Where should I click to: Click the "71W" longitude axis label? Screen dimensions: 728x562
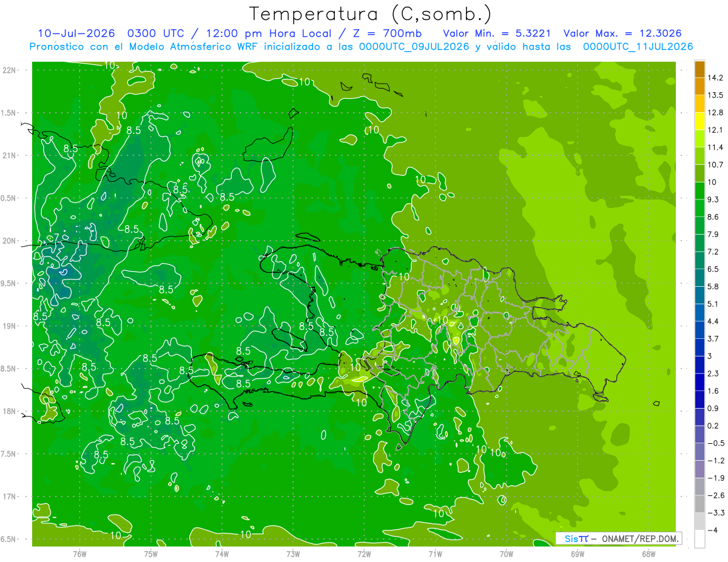[435, 555]
